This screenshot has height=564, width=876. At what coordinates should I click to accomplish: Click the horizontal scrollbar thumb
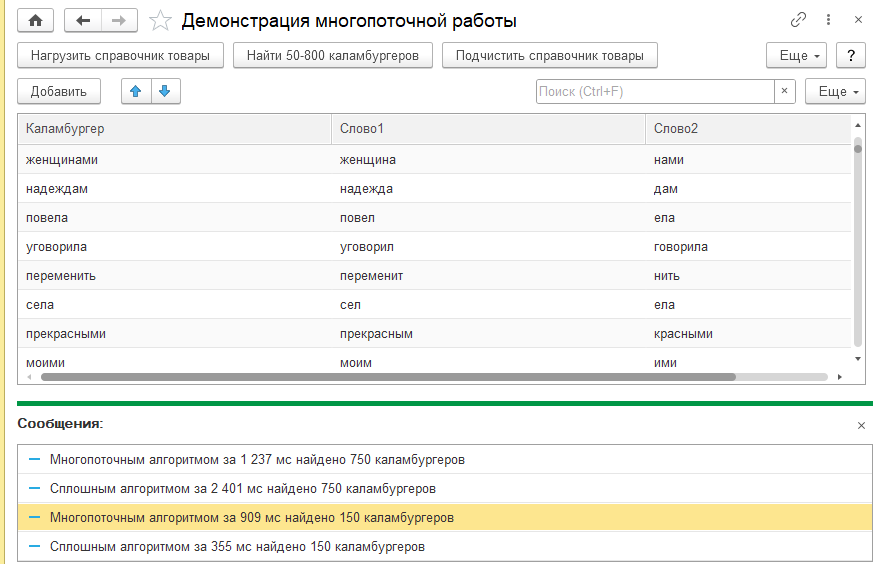pos(388,377)
